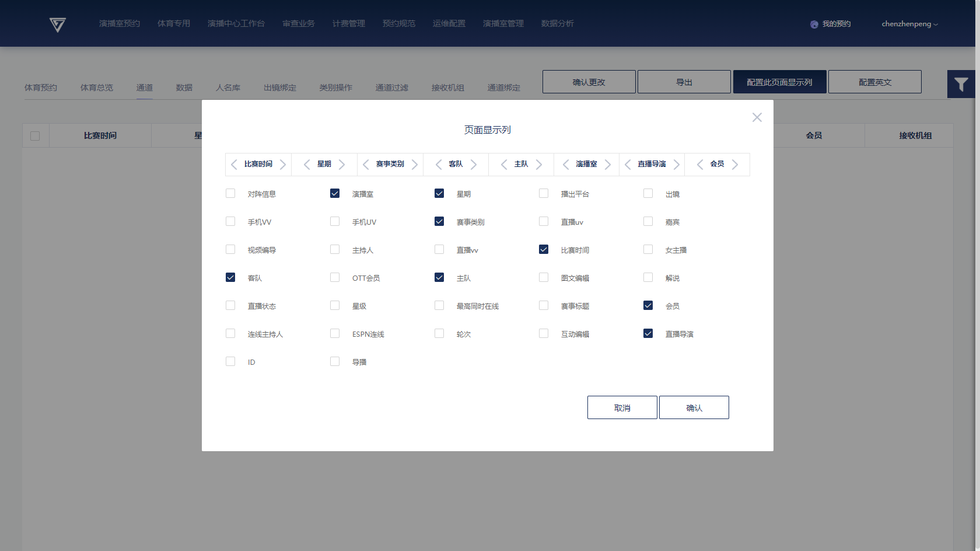Move 星期 column left with arrow

tap(307, 165)
